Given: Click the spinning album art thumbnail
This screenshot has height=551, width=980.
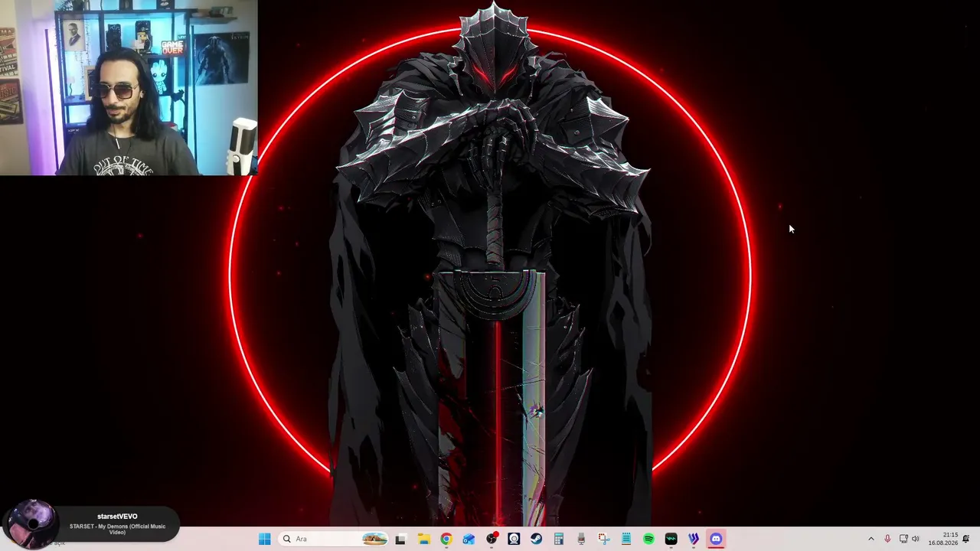Looking at the screenshot, I should click(x=32, y=523).
